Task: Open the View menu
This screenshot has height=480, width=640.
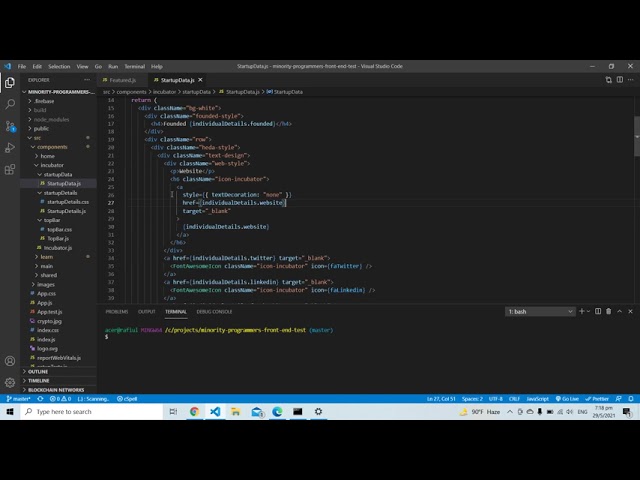Action: click(82, 66)
